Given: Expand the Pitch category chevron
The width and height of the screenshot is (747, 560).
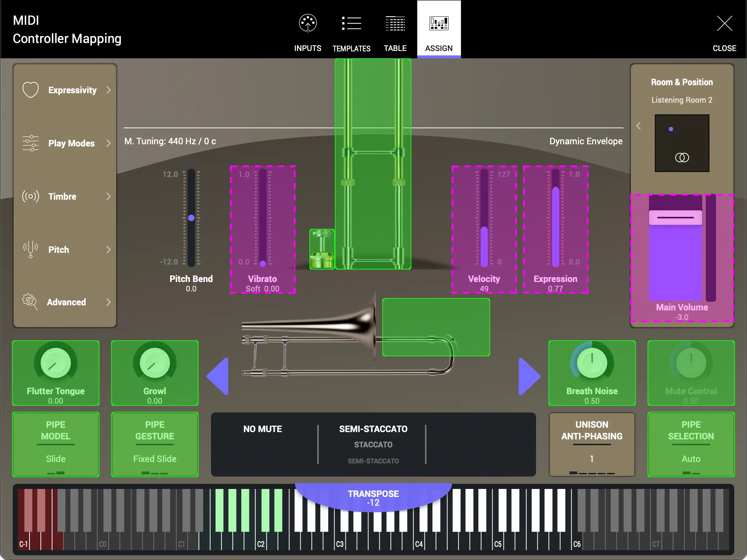Looking at the screenshot, I should [108, 250].
